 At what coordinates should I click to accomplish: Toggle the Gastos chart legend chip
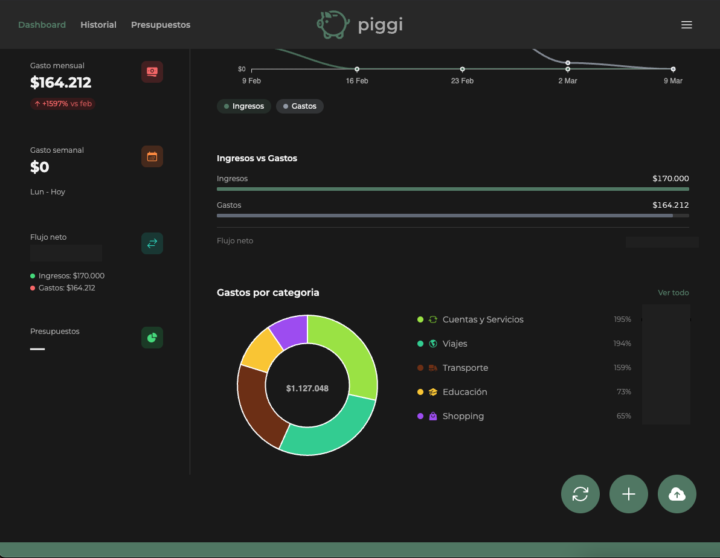pos(300,106)
